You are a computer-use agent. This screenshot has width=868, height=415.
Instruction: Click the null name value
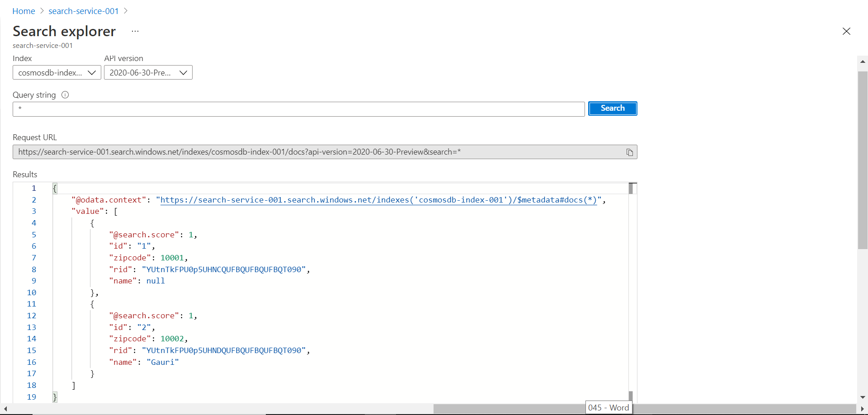pos(156,281)
